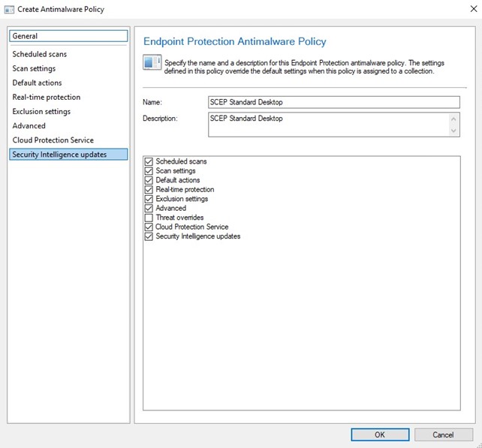
Task: Click the Description scroll down arrow
Action: (453, 131)
